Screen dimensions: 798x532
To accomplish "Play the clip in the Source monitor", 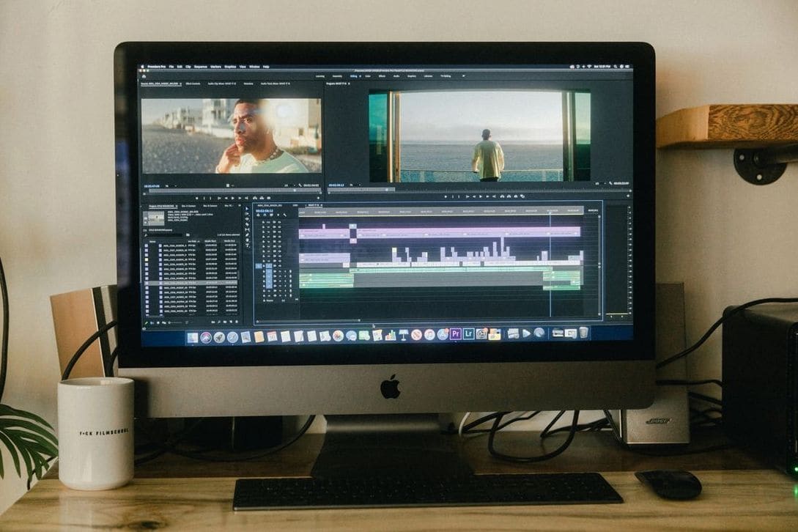I will coord(232,198).
